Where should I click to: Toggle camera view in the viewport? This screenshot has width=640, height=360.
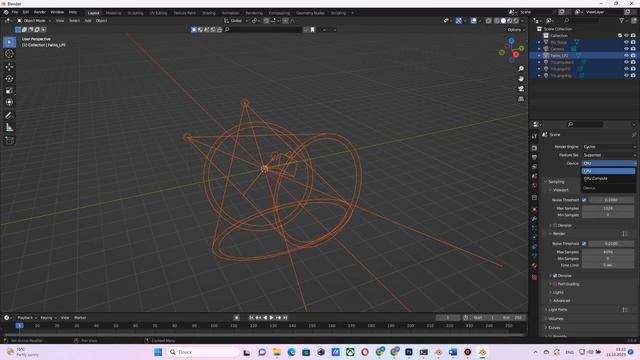click(521, 89)
